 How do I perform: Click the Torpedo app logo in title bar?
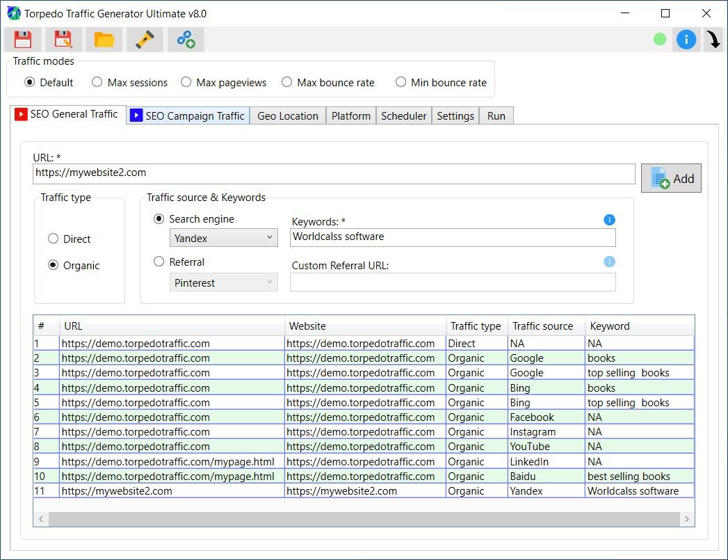point(14,13)
